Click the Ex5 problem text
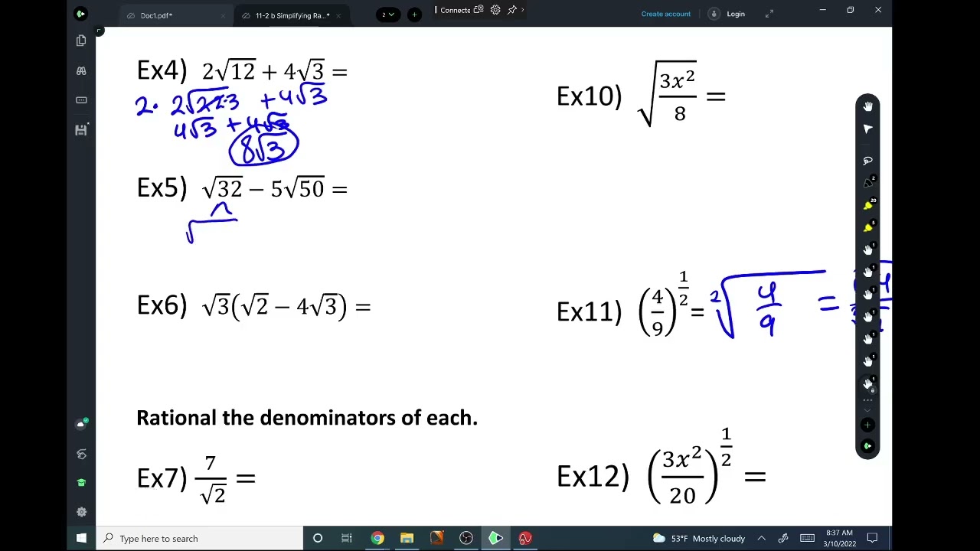This screenshot has width=980, height=551. (242, 188)
